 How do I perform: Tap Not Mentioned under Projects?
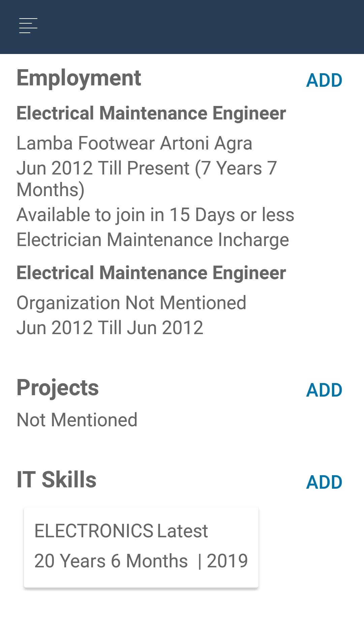[77, 420]
